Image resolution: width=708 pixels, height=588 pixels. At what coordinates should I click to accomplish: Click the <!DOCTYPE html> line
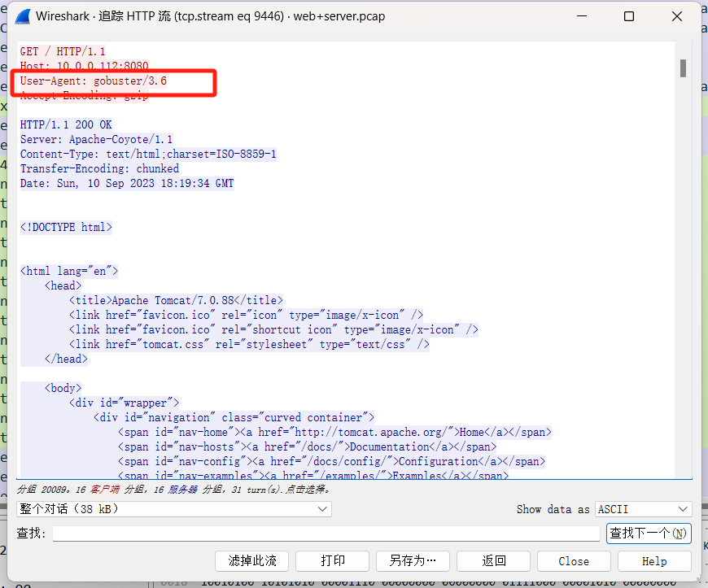pyautogui.click(x=66, y=227)
